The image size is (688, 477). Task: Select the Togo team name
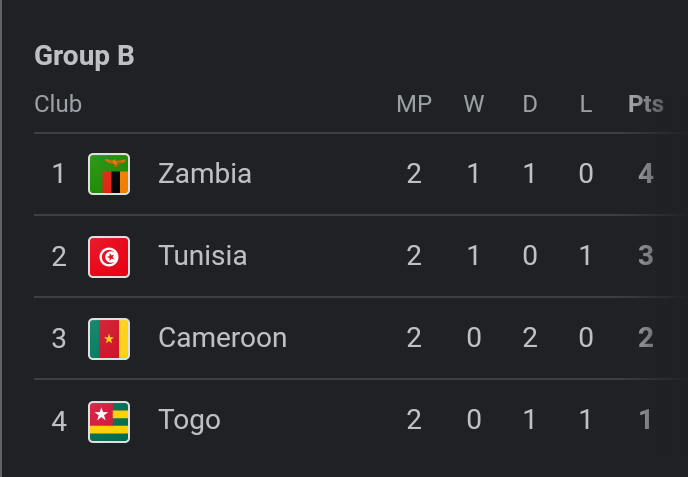click(x=189, y=420)
